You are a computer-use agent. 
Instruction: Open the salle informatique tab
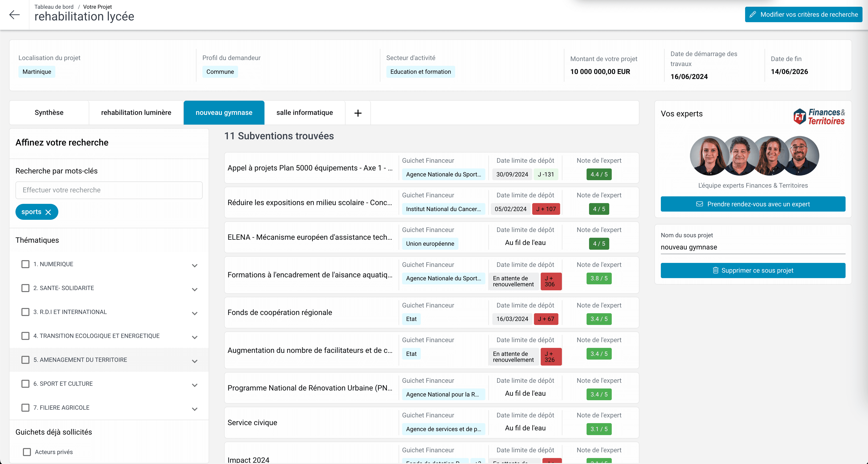[x=304, y=112]
